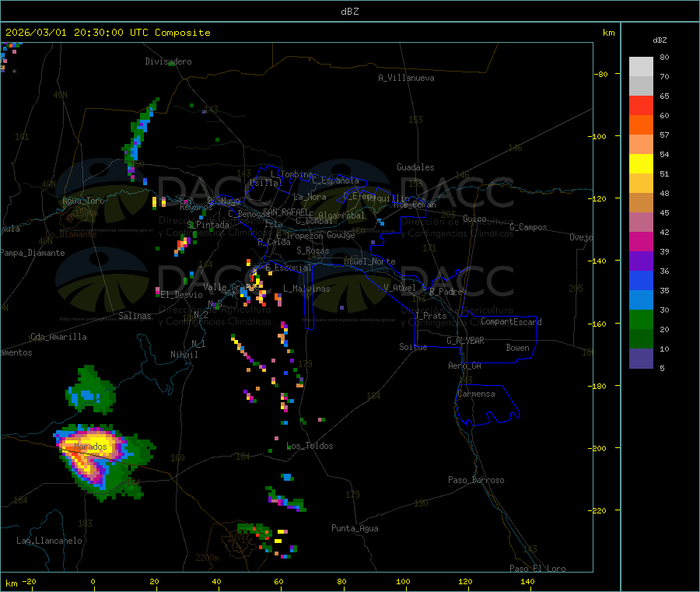Click the 'Los_Toldos' place label
700x592 pixels.
(310, 446)
